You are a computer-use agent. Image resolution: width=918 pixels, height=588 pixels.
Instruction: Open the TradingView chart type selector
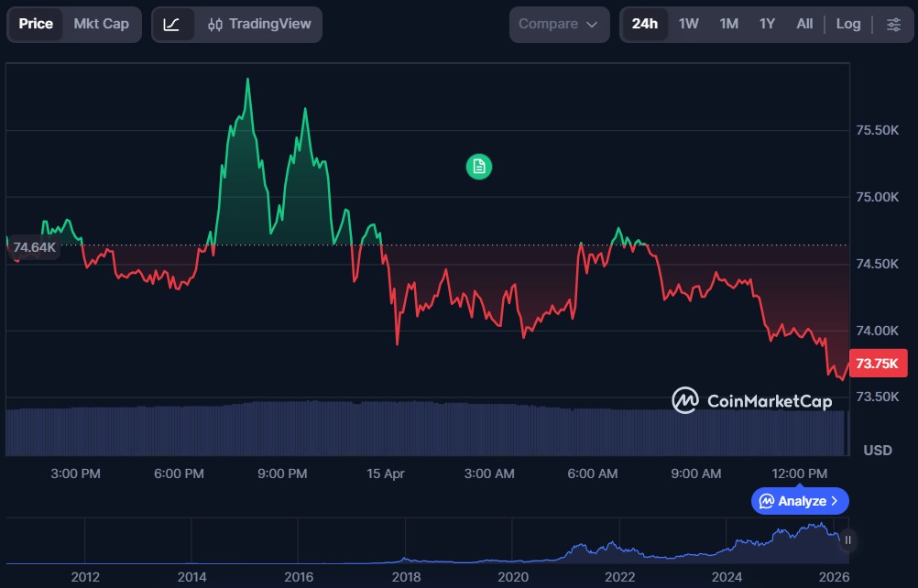click(215, 25)
